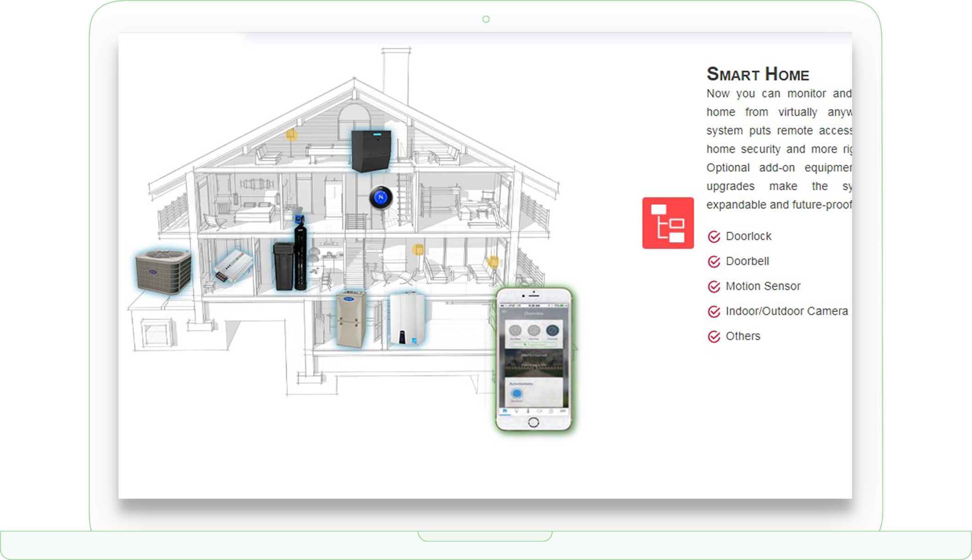Open the smartphone app image
This screenshot has height=560, width=972.
click(x=534, y=360)
